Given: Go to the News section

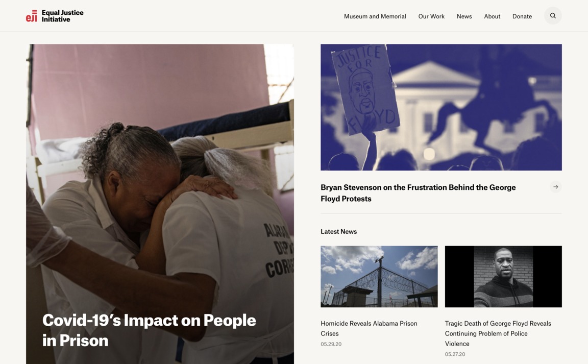Looking at the screenshot, I should point(464,16).
